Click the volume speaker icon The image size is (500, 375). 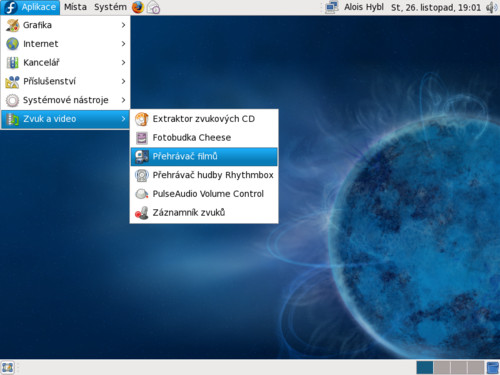pos(492,7)
